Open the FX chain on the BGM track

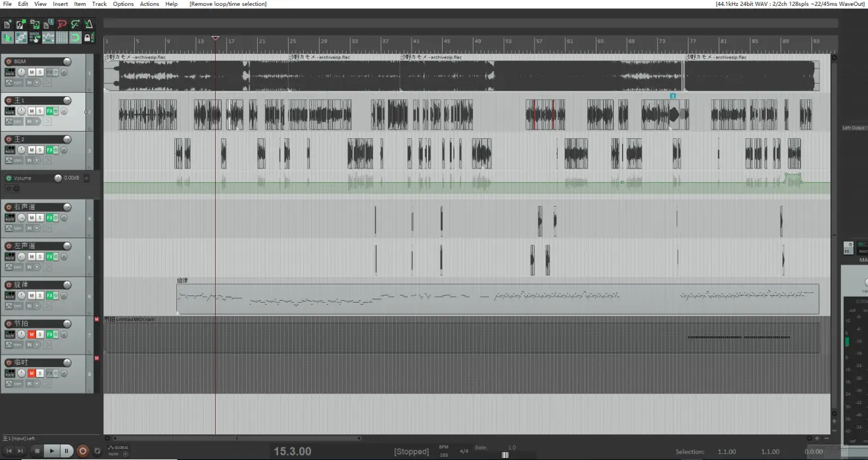[x=50, y=72]
